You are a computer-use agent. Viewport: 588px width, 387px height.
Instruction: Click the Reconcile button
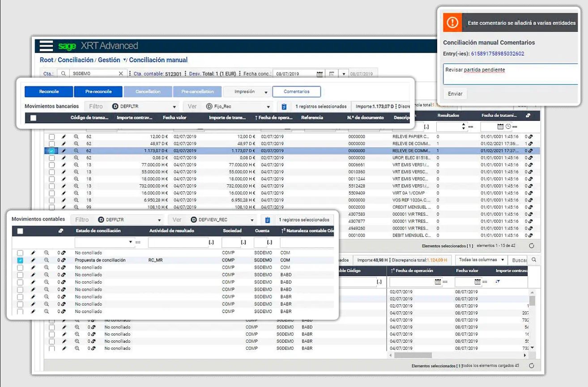point(49,92)
